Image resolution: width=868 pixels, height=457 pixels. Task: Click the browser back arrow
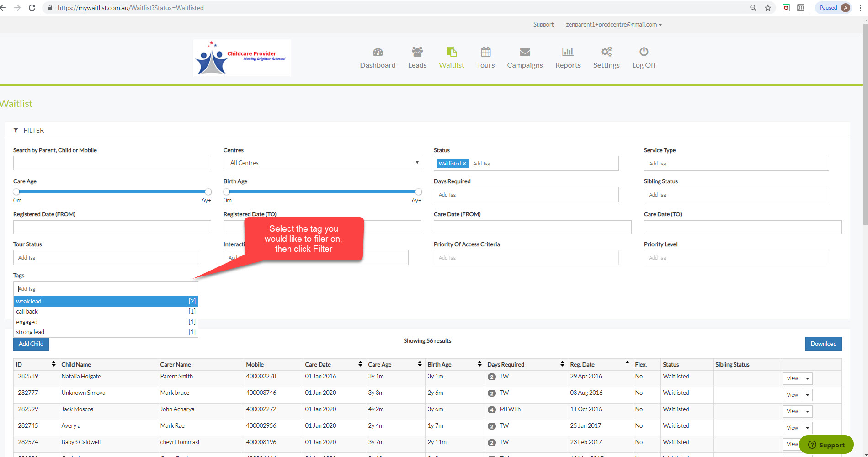[4, 8]
